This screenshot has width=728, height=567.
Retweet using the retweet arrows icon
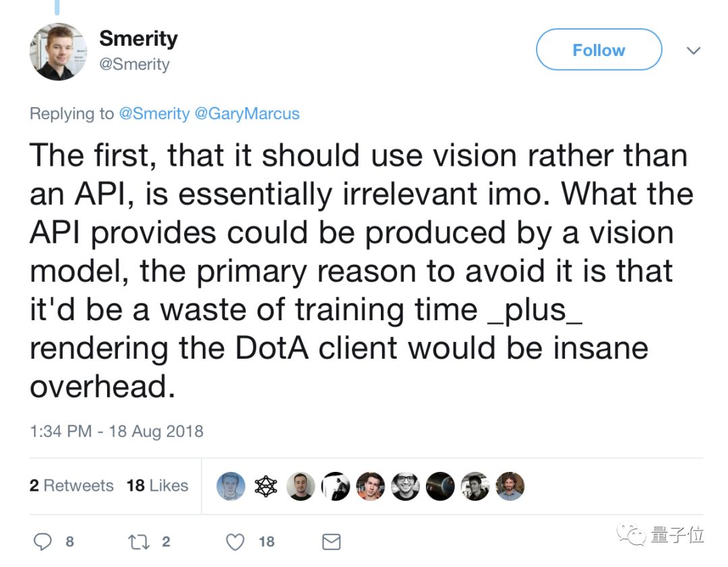tap(139, 541)
